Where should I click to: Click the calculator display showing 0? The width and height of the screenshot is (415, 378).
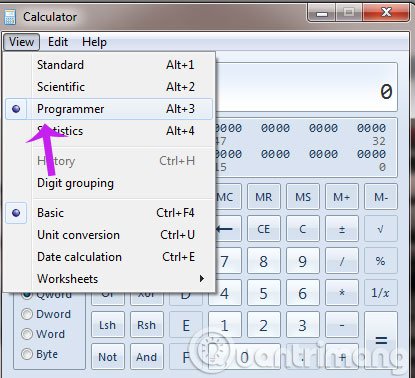click(x=307, y=87)
